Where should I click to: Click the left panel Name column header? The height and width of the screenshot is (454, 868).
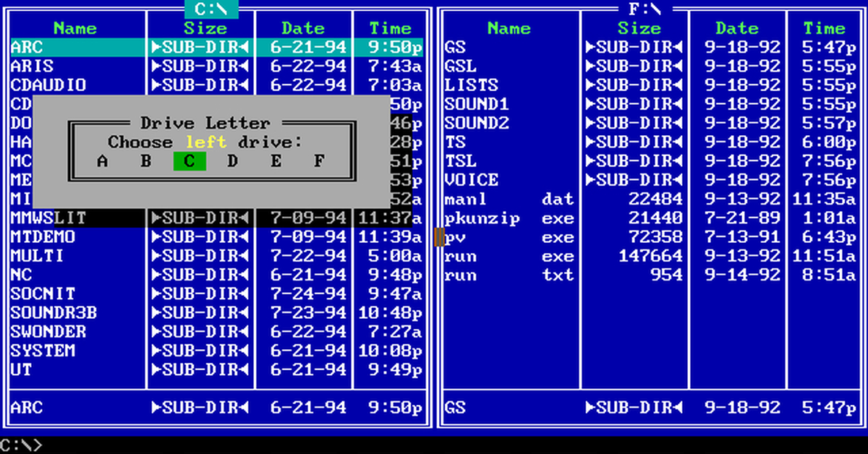pyautogui.click(x=75, y=29)
